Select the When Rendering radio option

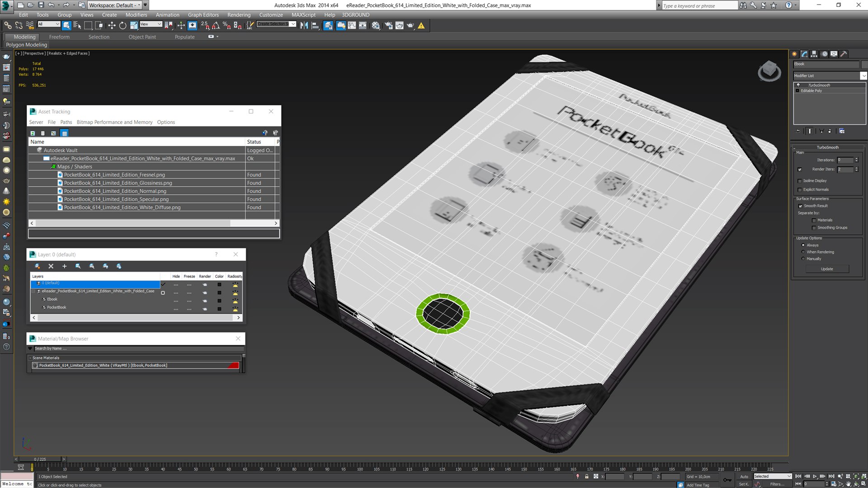point(803,252)
